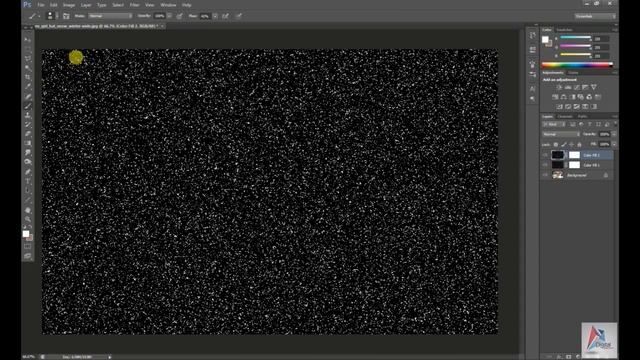Select the Clone Stamp tool
The width and height of the screenshot is (640, 360).
click(x=28, y=115)
